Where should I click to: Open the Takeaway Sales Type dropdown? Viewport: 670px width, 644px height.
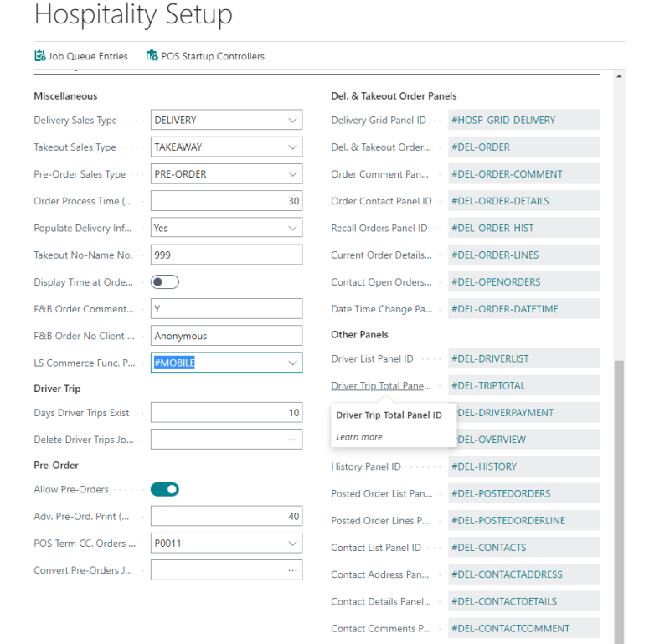click(x=292, y=147)
